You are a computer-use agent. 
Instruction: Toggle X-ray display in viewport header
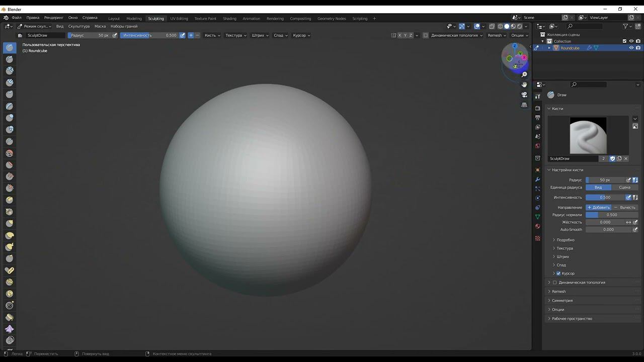click(493, 27)
